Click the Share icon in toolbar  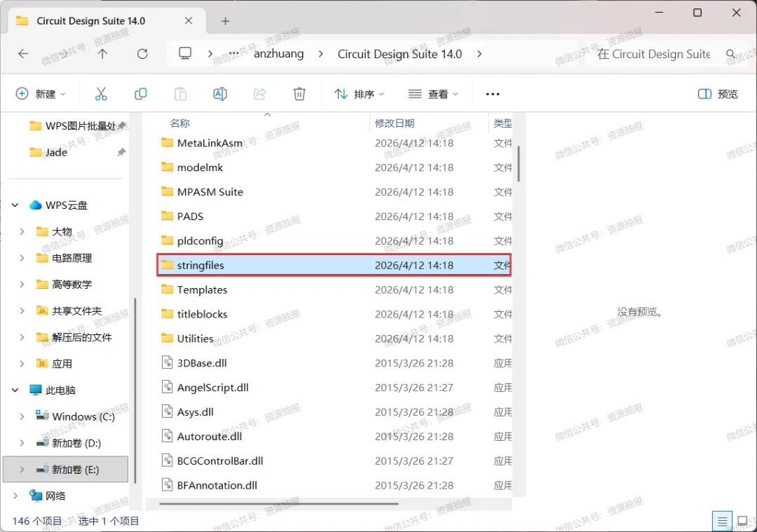pyautogui.click(x=260, y=94)
